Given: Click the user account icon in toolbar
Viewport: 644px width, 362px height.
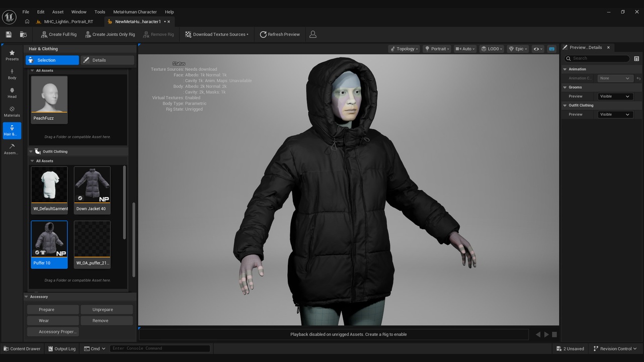Looking at the screenshot, I should (x=313, y=34).
